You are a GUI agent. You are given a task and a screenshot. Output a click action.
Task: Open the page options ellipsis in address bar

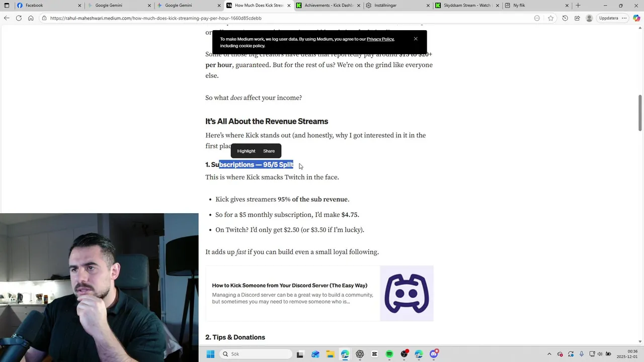click(537, 18)
